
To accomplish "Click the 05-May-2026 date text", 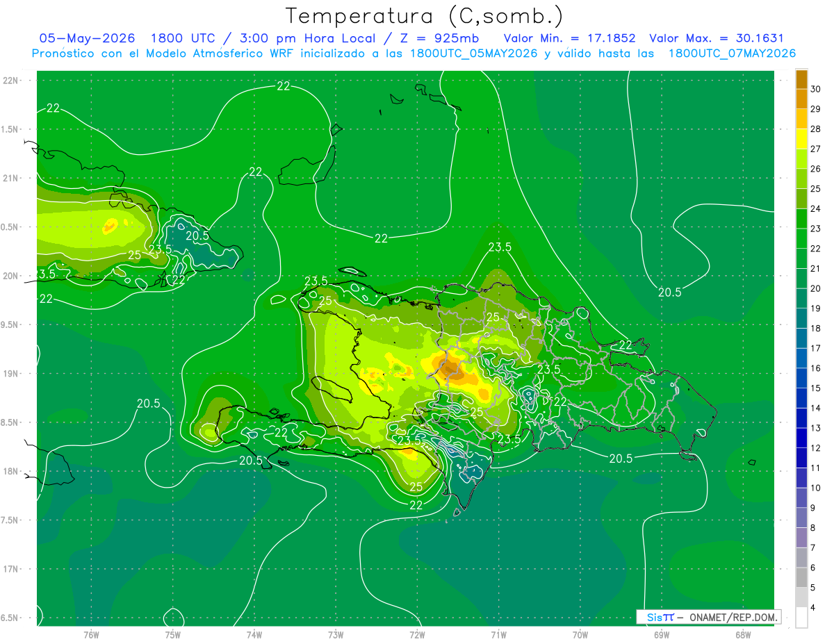I will coord(87,38).
